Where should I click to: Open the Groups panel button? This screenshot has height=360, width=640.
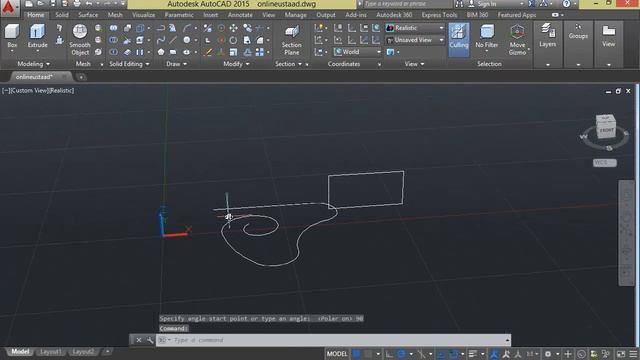578,31
